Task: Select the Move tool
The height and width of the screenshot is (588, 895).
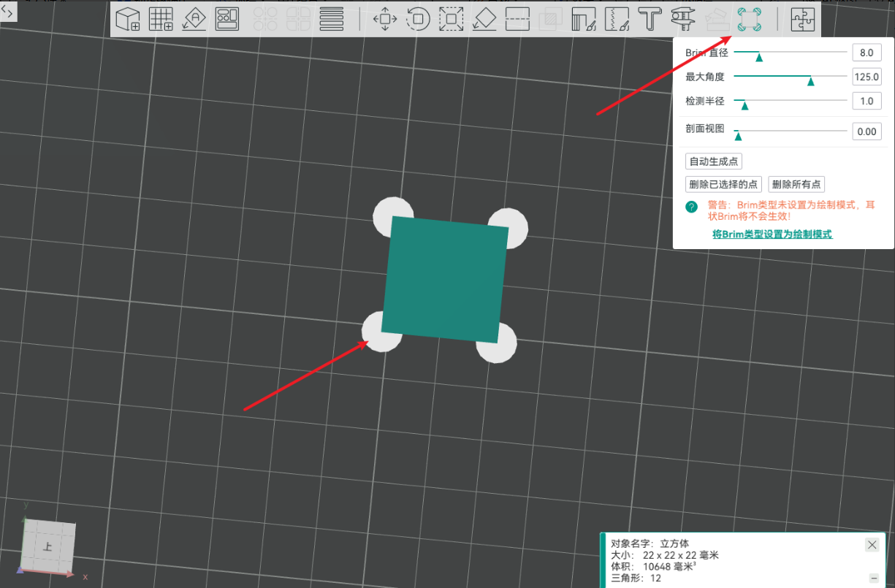Action: (385, 20)
